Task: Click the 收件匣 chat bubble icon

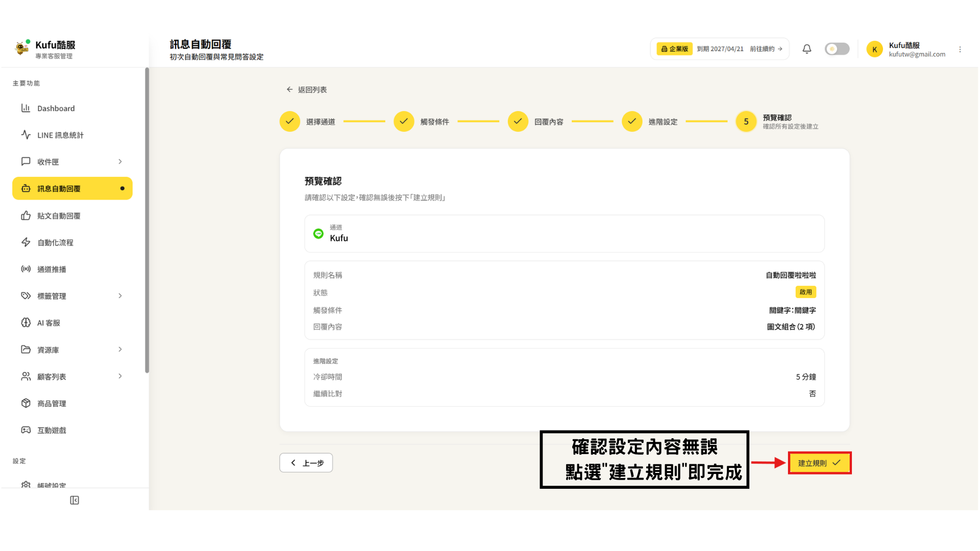Action: tap(26, 162)
